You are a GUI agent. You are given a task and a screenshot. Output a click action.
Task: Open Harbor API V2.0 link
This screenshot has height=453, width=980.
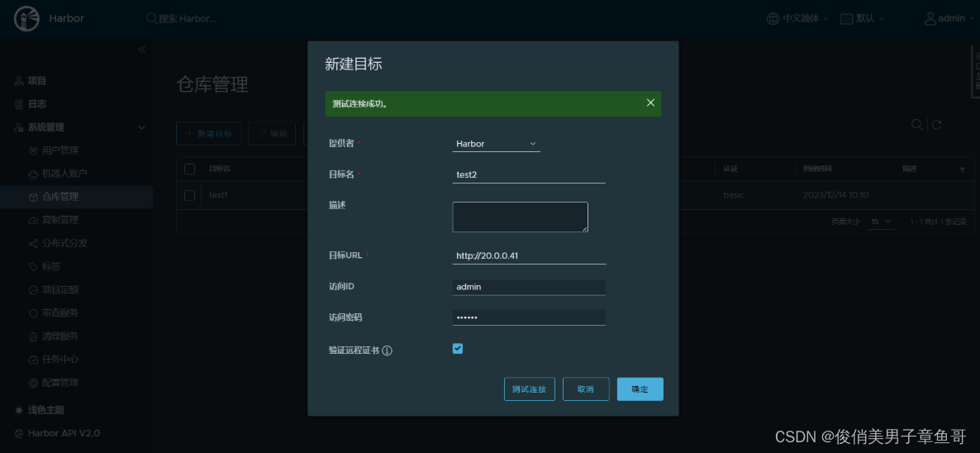pos(63,433)
